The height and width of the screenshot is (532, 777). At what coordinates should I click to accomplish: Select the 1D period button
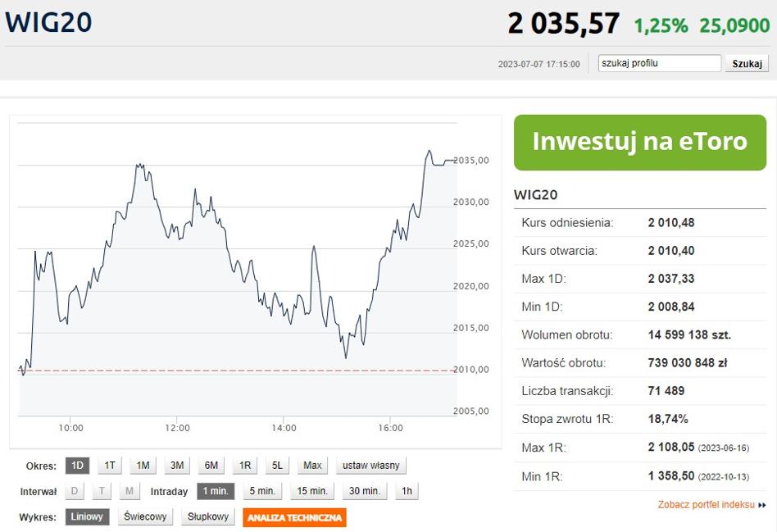tap(77, 466)
